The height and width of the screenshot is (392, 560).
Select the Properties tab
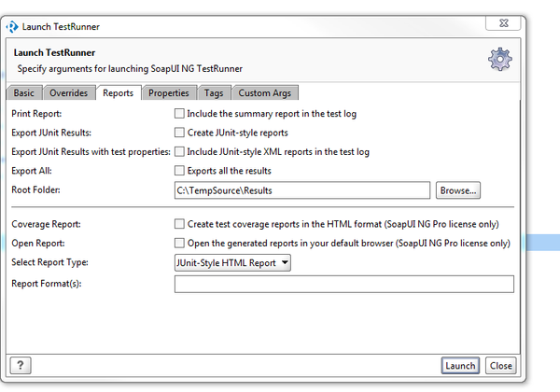coord(168,92)
